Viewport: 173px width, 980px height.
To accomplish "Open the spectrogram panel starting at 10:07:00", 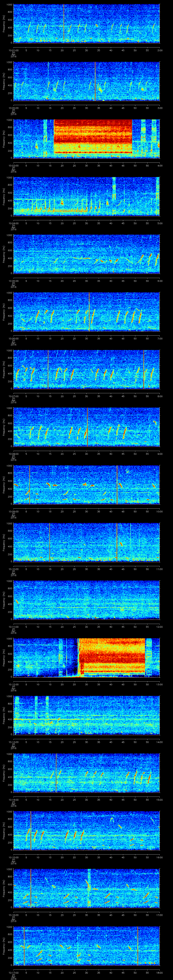I will coord(86,369).
